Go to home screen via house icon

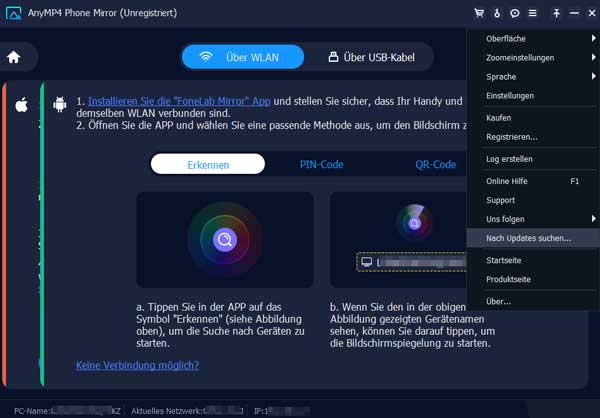[14, 57]
